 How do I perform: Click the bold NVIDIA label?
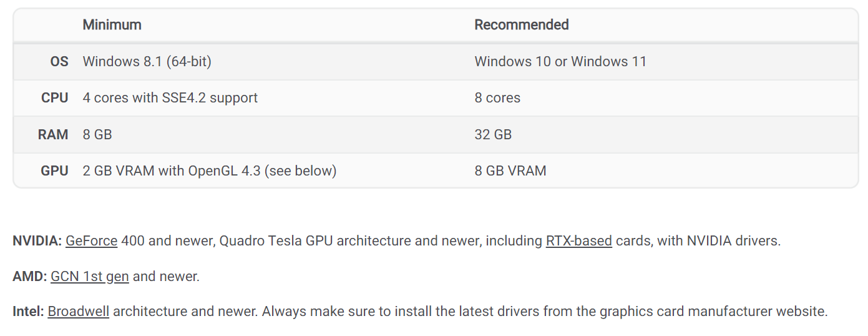point(37,240)
